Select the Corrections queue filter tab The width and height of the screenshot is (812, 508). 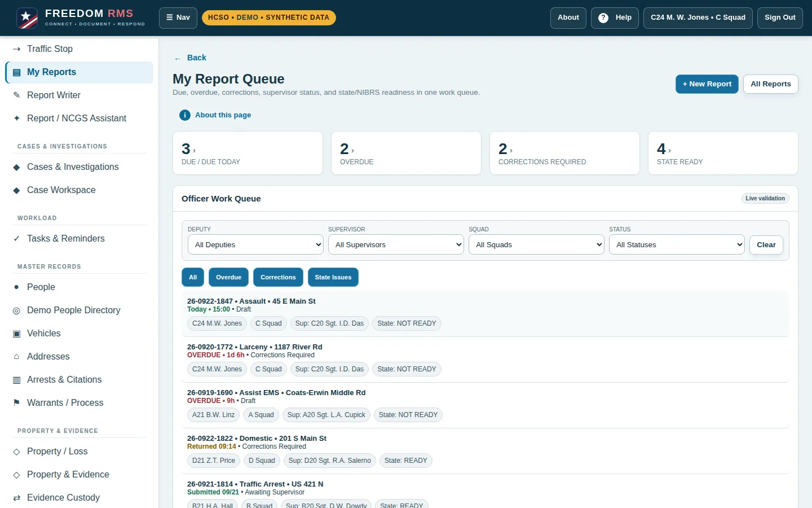(x=278, y=277)
